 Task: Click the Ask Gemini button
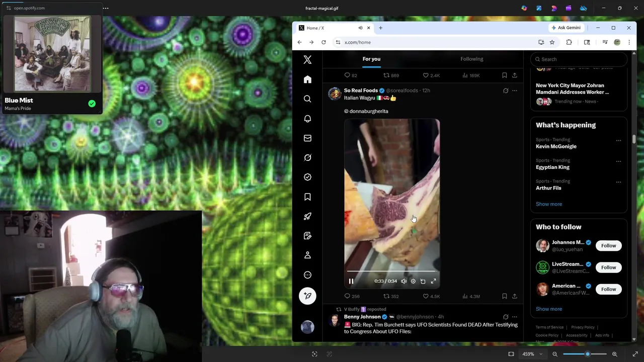click(x=566, y=28)
